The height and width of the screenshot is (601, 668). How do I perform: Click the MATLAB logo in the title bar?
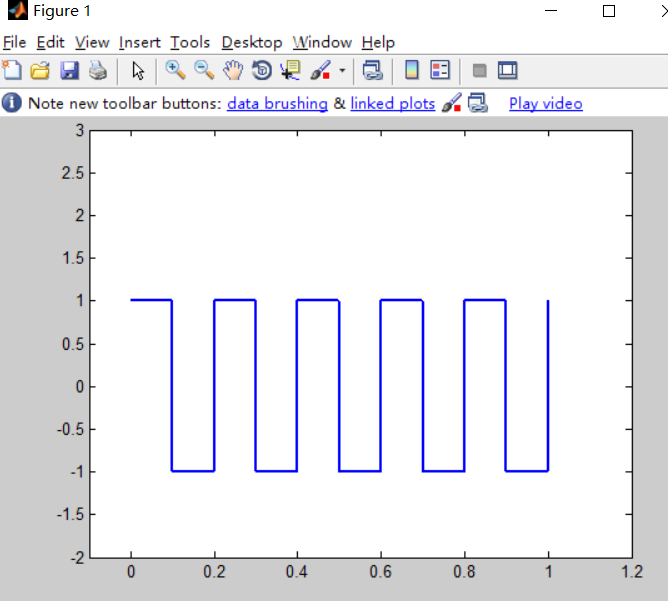18,10
